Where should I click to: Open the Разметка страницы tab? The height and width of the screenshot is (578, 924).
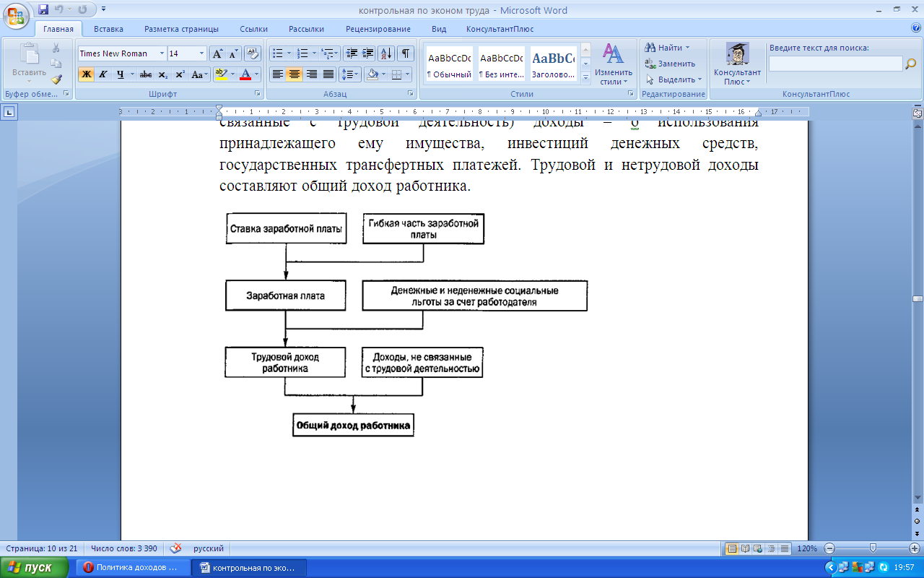(181, 29)
